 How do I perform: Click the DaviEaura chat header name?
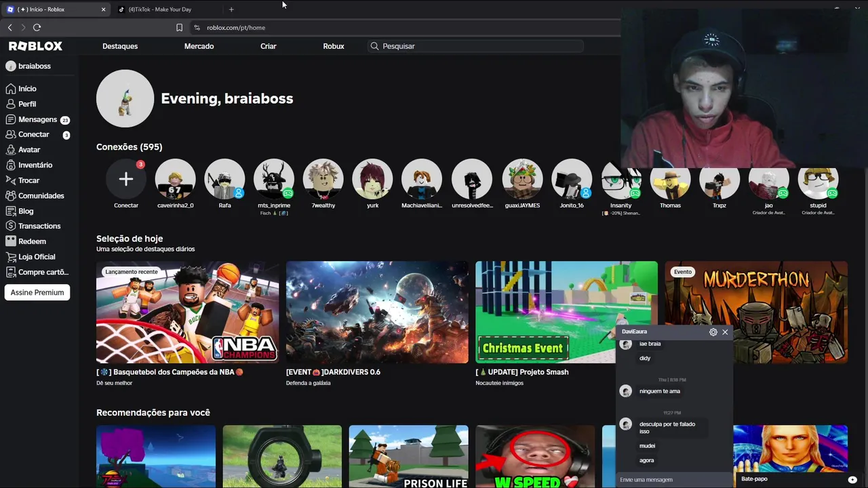tap(634, 332)
